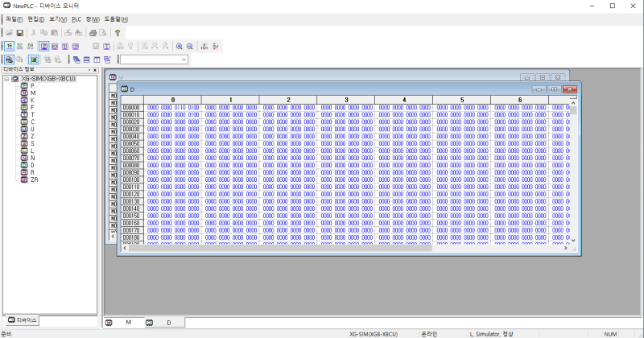This screenshot has height=338, width=644.
Task: Open the empty toolbar combo box
Action: [x=154, y=60]
